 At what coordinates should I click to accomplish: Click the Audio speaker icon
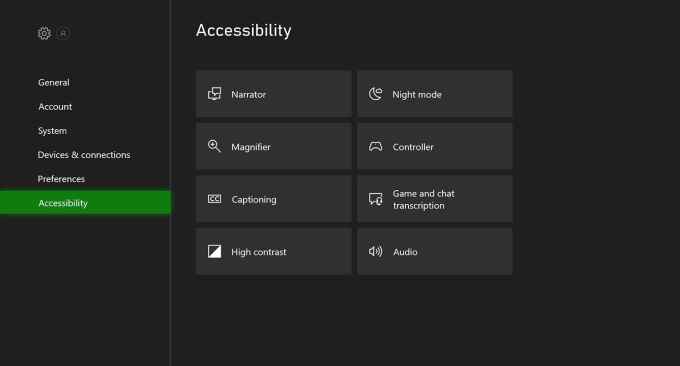[x=376, y=252]
